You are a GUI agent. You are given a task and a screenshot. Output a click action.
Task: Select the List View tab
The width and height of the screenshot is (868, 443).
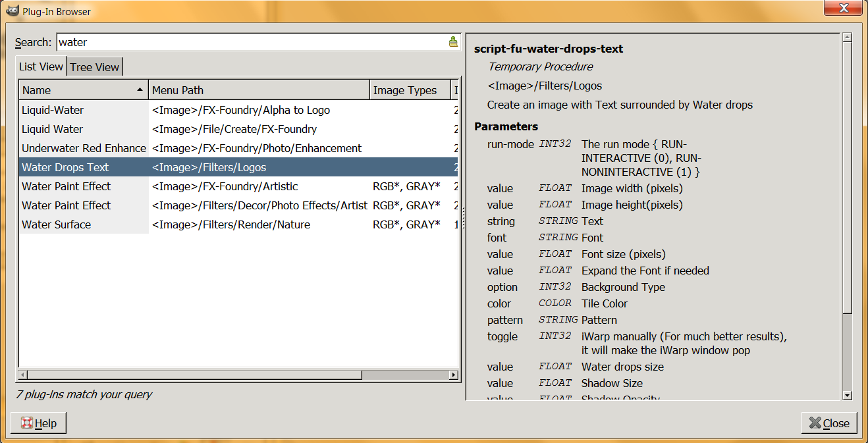point(41,66)
